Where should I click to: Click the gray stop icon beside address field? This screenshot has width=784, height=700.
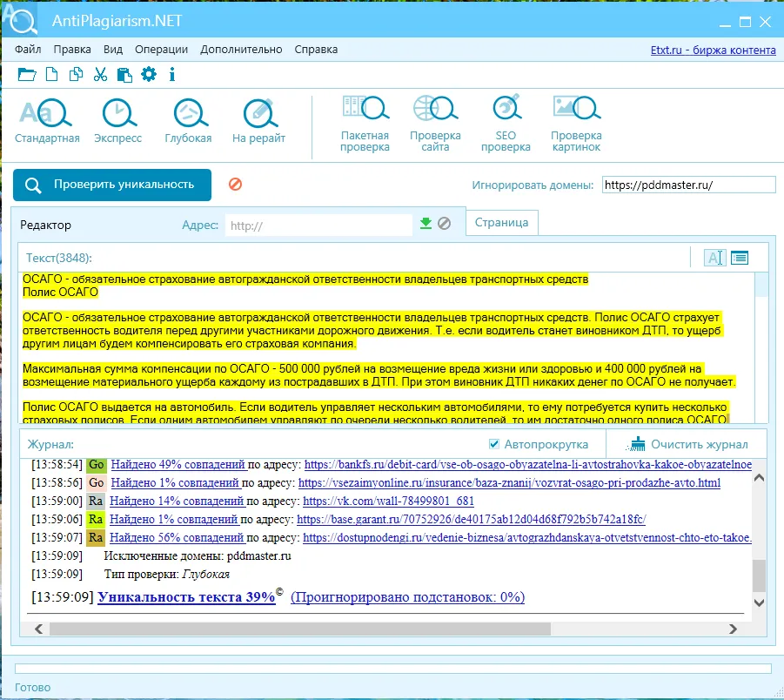click(444, 223)
